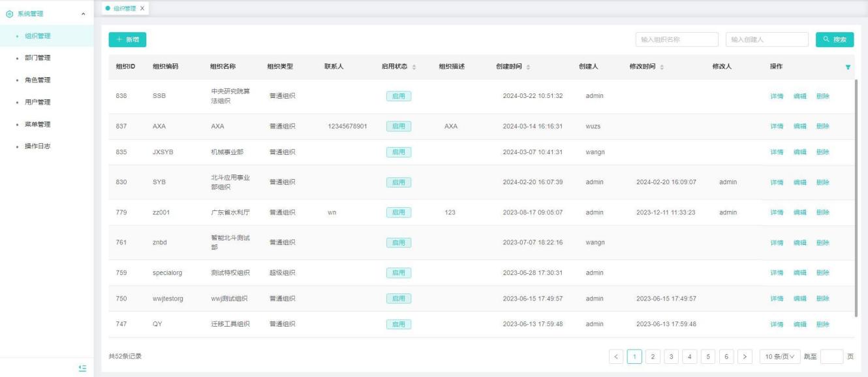Click previous page left arrow
This screenshot has height=377, width=868.
click(617, 356)
